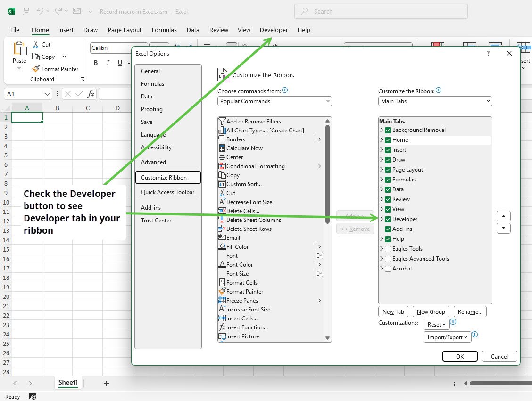Open the Reset customizations dropdown

click(x=436, y=324)
